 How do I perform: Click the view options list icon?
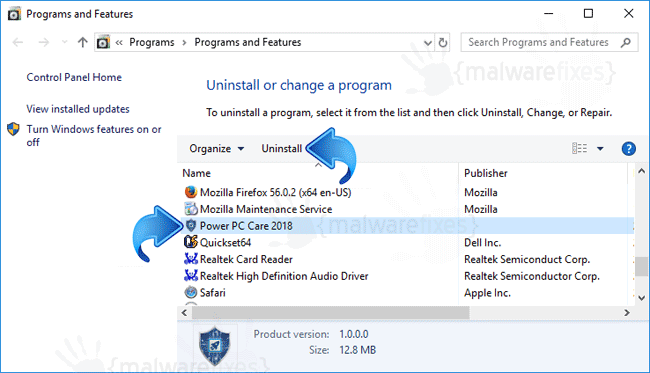[x=580, y=148]
